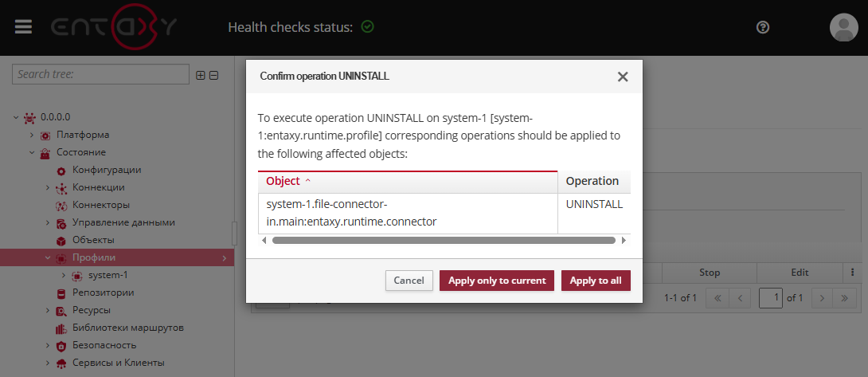Click Cancel in the dialog
868x377 pixels.
[x=409, y=281]
